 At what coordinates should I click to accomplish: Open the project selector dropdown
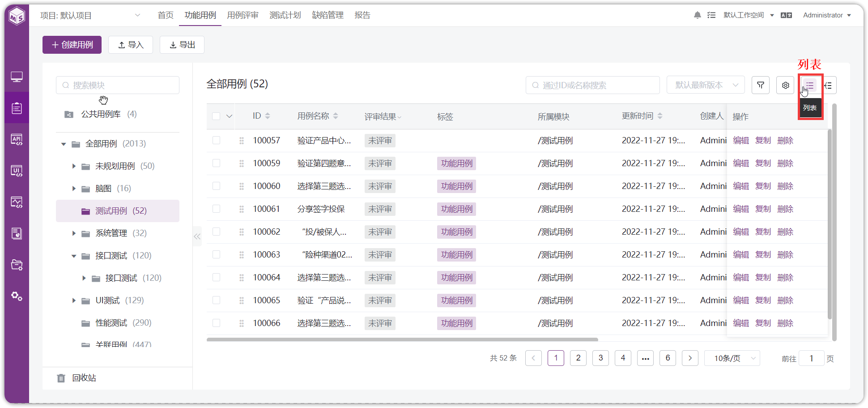pos(90,15)
